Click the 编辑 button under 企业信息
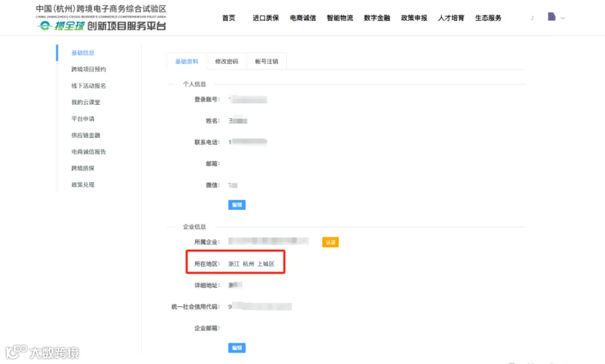Image resolution: width=605 pixels, height=364 pixels. click(237, 348)
